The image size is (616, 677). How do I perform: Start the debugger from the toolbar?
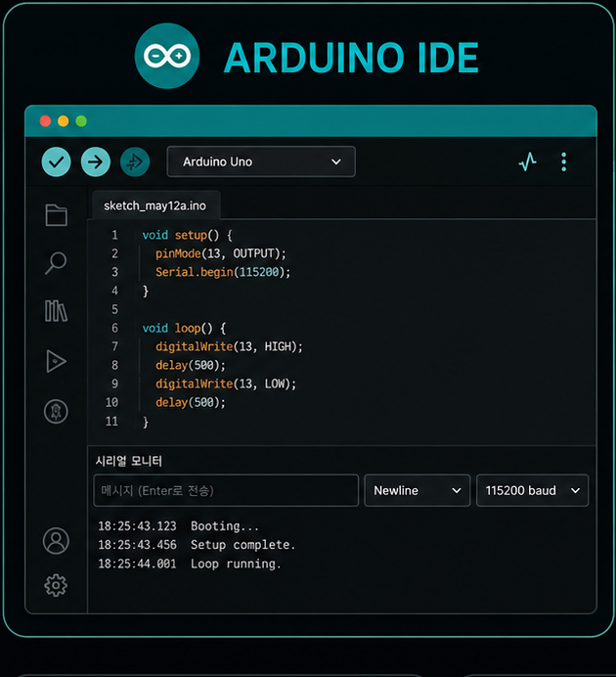pyautogui.click(x=135, y=161)
